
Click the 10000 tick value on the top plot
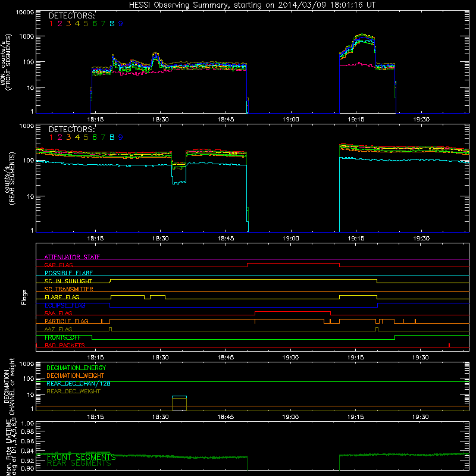click(25, 12)
